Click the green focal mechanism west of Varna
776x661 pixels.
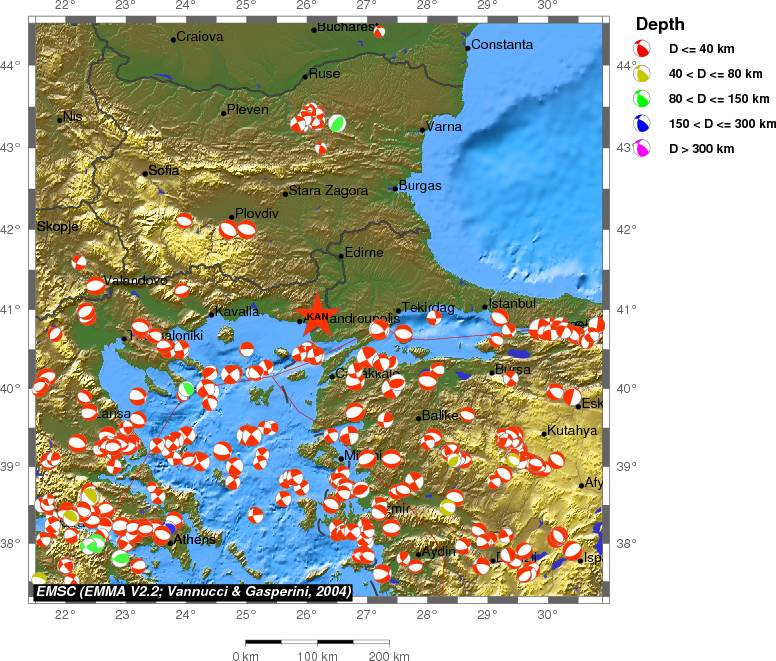(337, 123)
